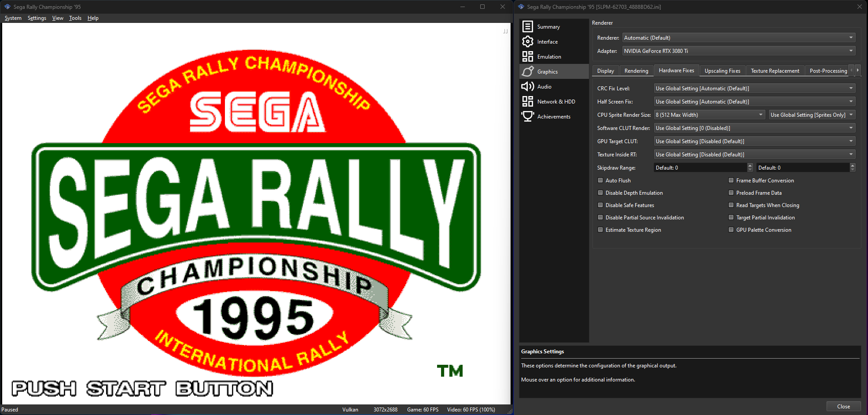Click the PCSX2 logo in the game window title bar

tap(7, 7)
